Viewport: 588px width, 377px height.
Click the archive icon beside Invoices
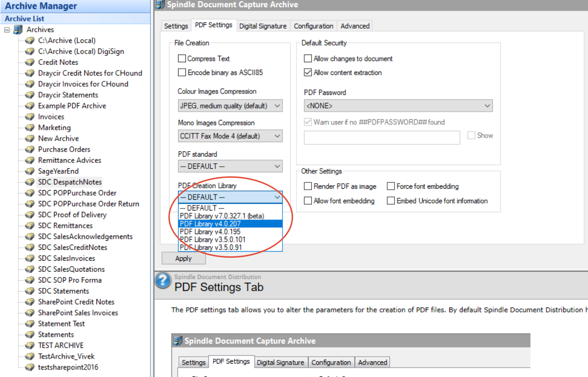click(x=29, y=117)
